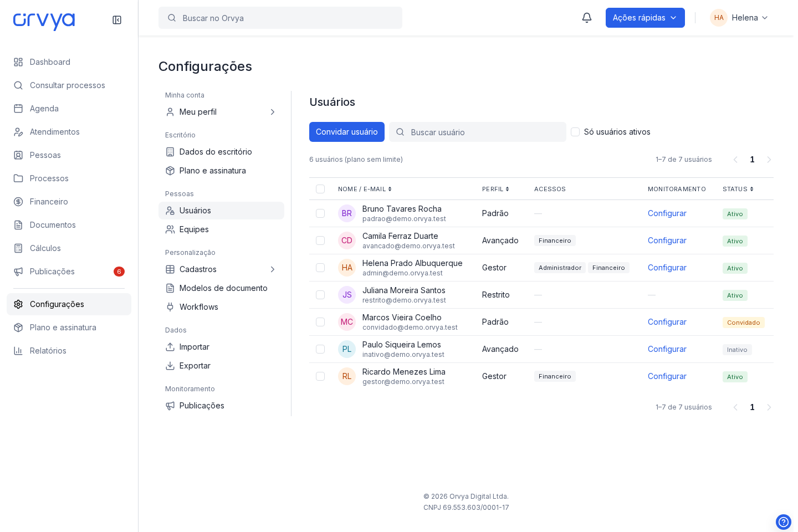The width and height of the screenshot is (798, 532).
Task: Select Bruno Tavares Rocha's row checkbox
Action: tap(320, 213)
